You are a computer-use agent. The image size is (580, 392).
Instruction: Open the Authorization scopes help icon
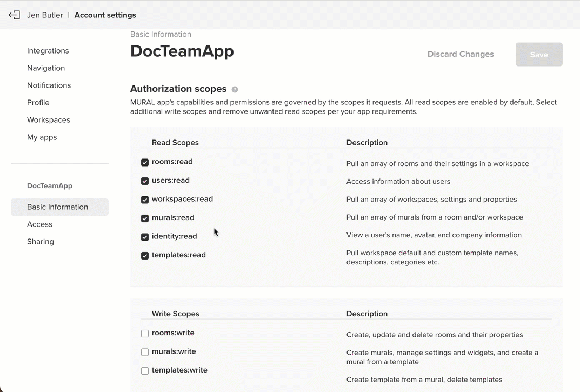[x=235, y=90]
